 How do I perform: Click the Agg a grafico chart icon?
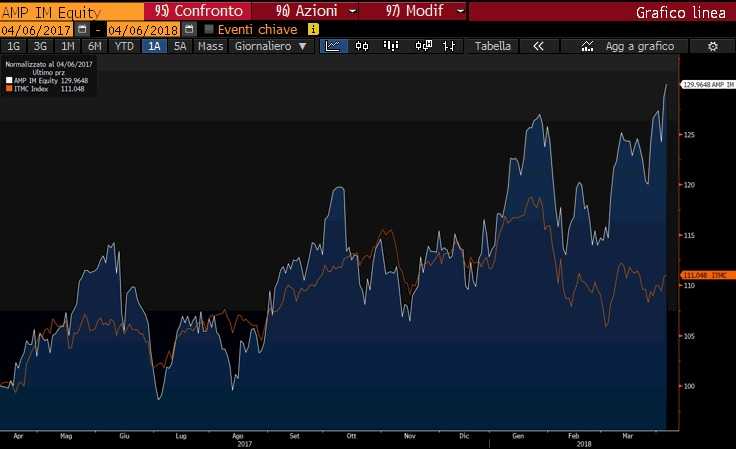pyautogui.click(x=587, y=46)
